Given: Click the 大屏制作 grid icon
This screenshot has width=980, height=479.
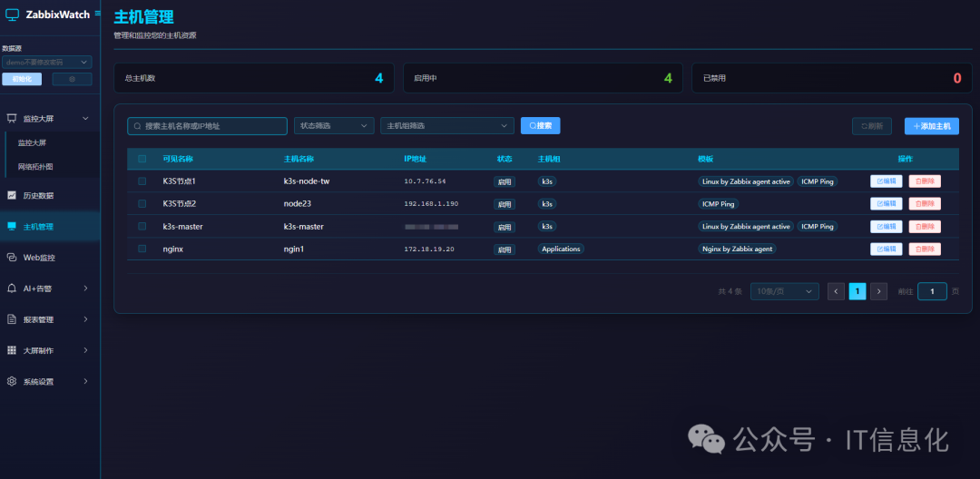Looking at the screenshot, I should click(x=12, y=350).
